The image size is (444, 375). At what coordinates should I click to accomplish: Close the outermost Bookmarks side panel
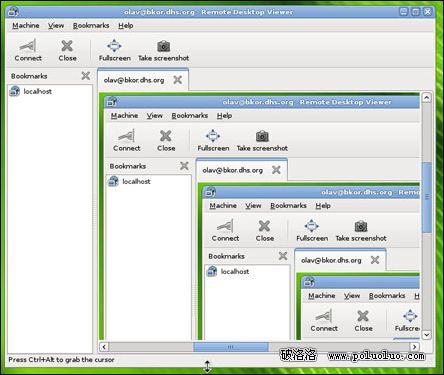(86, 76)
